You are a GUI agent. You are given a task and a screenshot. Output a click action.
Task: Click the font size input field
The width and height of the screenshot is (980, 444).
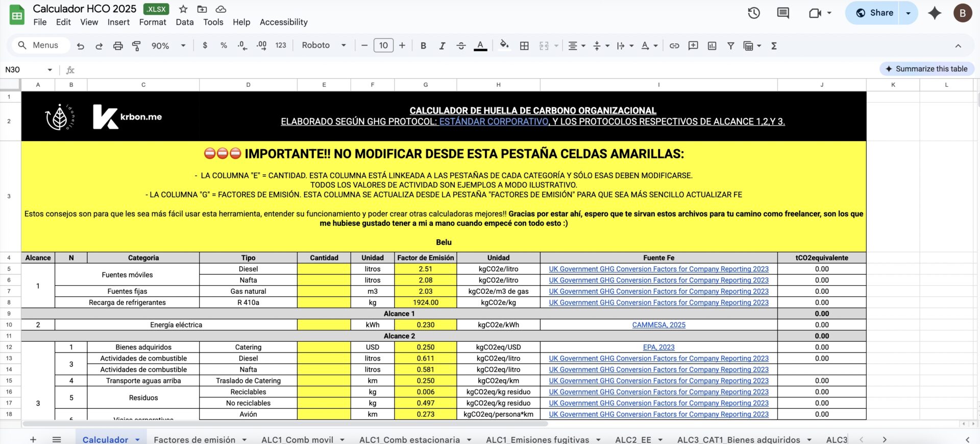click(x=383, y=45)
